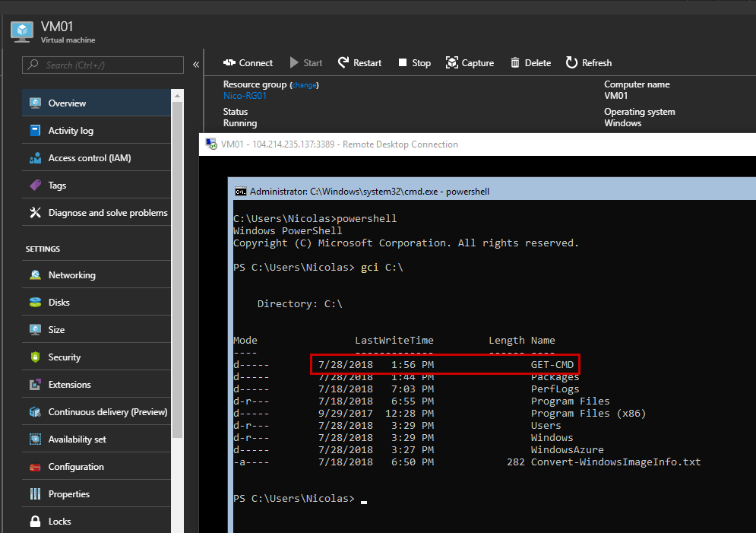
Task: Click the Capture button label
Action: (x=478, y=63)
